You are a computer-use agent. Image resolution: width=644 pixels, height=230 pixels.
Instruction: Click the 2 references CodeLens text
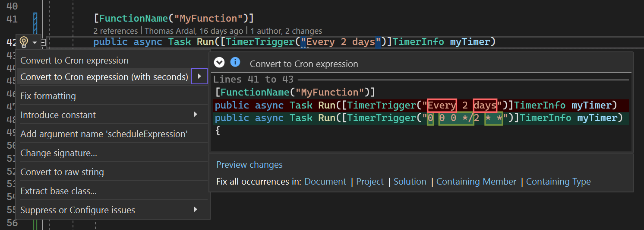tap(115, 31)
